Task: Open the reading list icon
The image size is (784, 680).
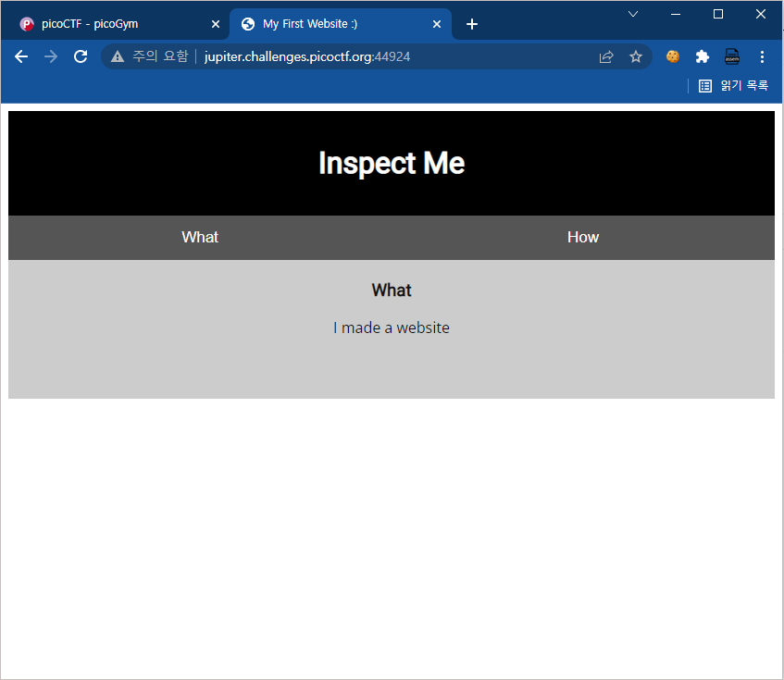Action: point(705,86)
